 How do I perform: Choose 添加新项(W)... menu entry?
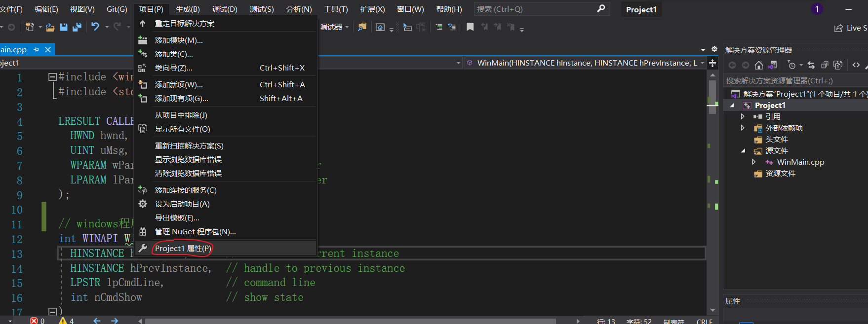(x=226, y=85)
